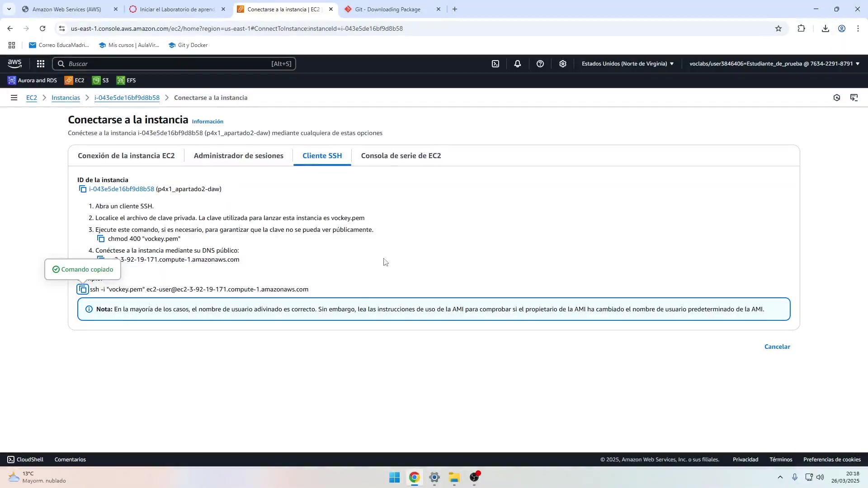The height and width of the screenshot is (488, 868).
Task: Copy the chmod 400 vockey.pem command
Action: [x=101, y=239]
